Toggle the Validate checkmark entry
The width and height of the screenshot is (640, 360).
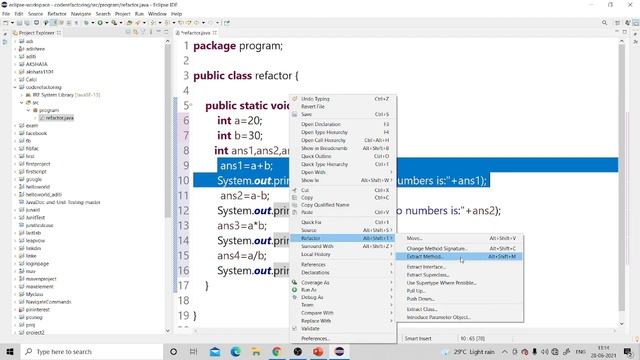pyautogui.click(x=310, y=329)
